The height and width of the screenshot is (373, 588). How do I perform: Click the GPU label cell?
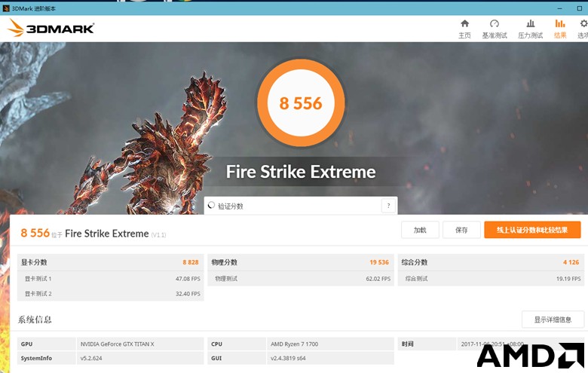point(47,344)
